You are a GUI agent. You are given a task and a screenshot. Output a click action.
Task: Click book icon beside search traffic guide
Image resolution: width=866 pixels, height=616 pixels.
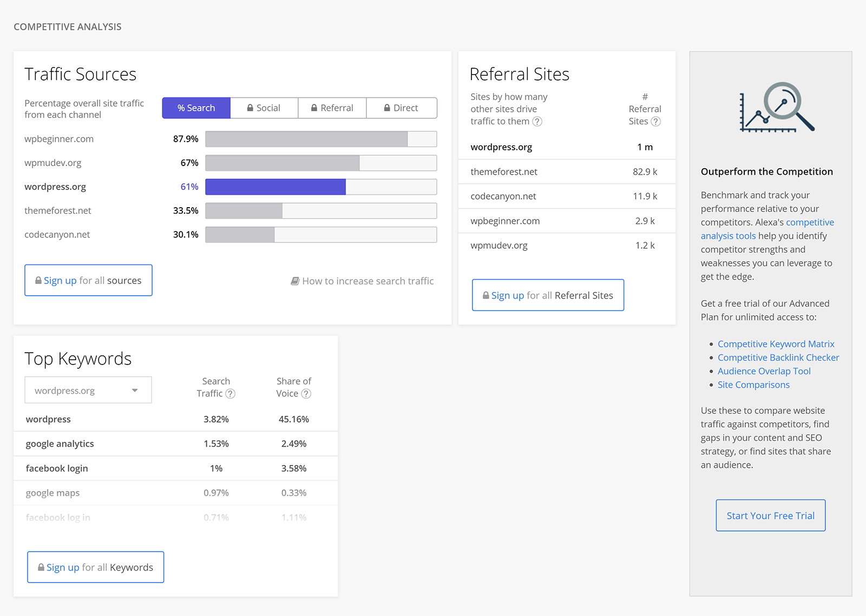coord(295,281)
